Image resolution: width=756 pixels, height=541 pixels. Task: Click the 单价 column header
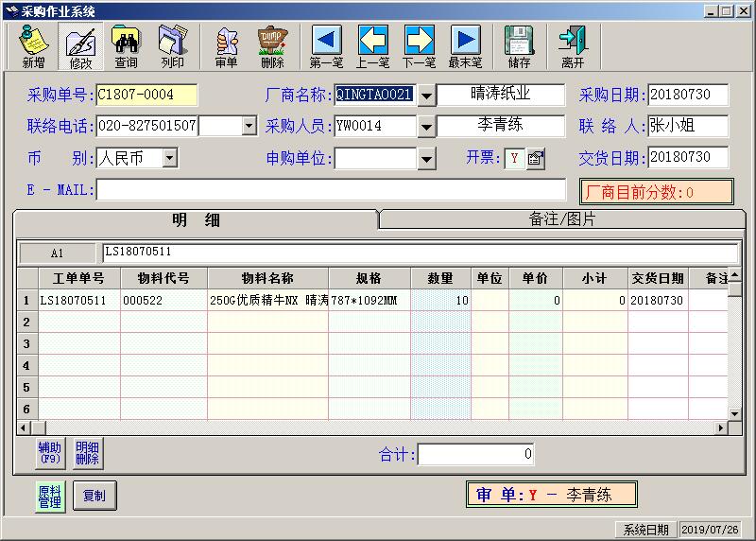[x=536, y=278]
